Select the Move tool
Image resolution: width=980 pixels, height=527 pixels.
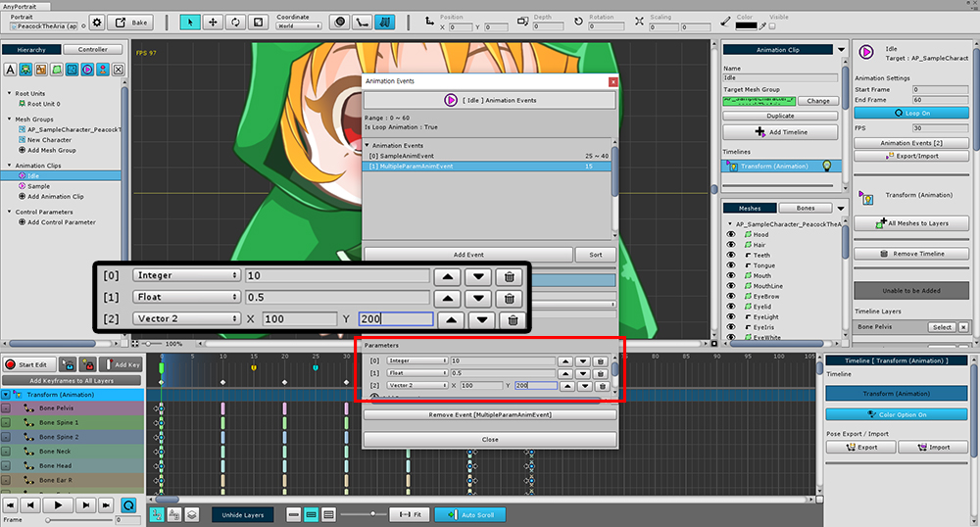point(213,23)
